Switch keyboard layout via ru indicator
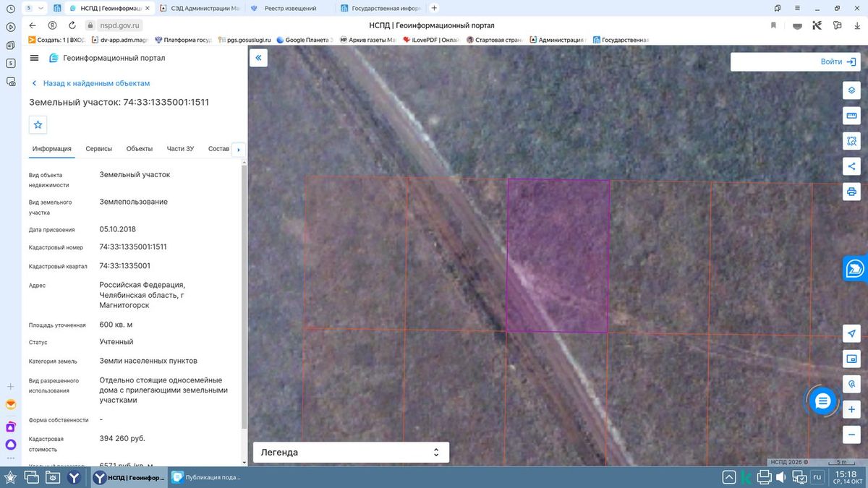Screen dimensions: 868x488 pos(817,477)
